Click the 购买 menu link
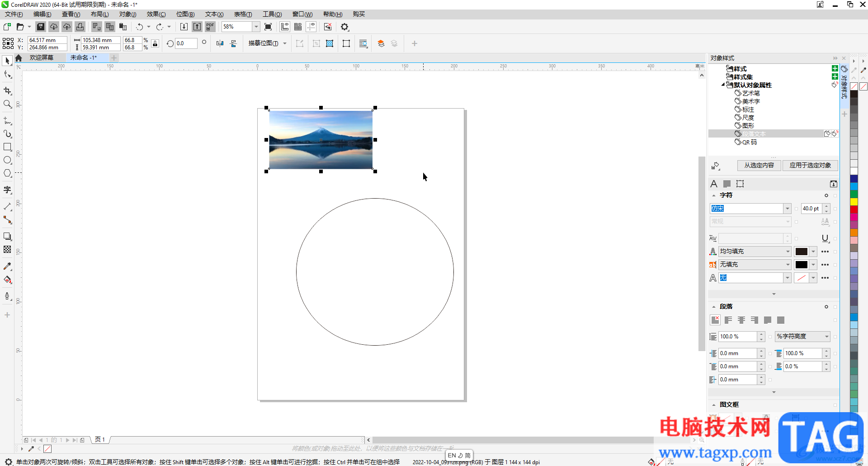Viewport: 868px width, 466px height. pos(359,14)
